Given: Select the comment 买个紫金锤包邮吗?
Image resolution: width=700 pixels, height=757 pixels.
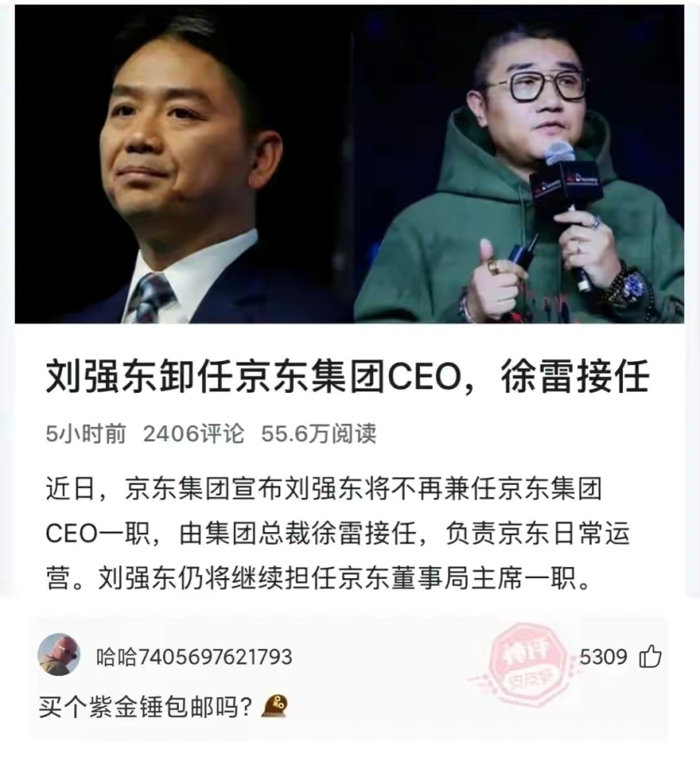Looking at the screenshot, I should click(145, 707).
